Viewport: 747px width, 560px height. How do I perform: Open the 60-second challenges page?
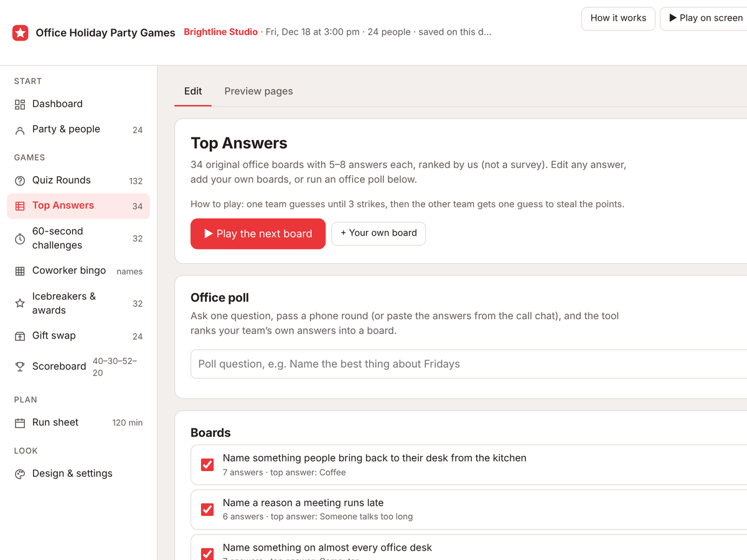[x=78, y=238]
